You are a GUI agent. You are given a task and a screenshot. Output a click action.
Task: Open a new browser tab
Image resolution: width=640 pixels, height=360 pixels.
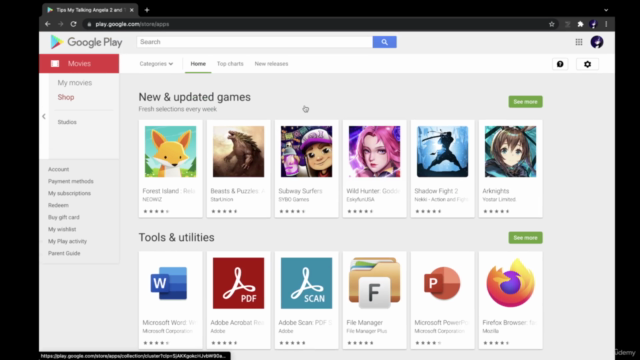tap(147, 10)
